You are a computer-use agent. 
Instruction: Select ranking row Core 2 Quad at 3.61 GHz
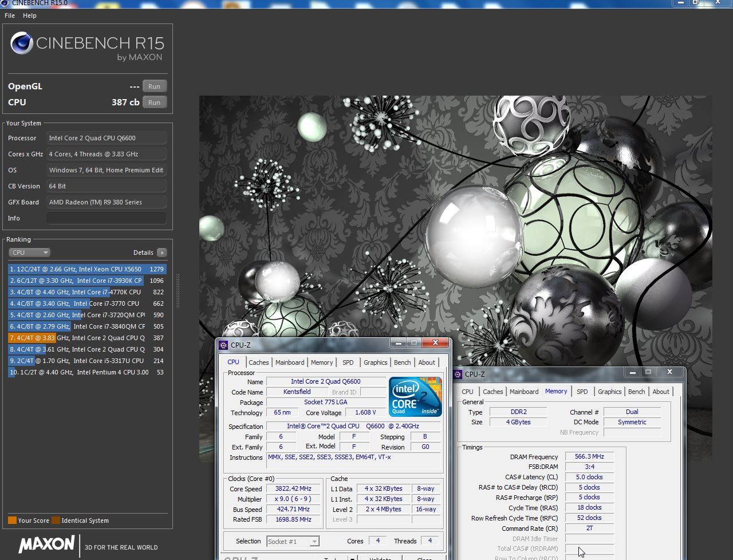[87, 349]
